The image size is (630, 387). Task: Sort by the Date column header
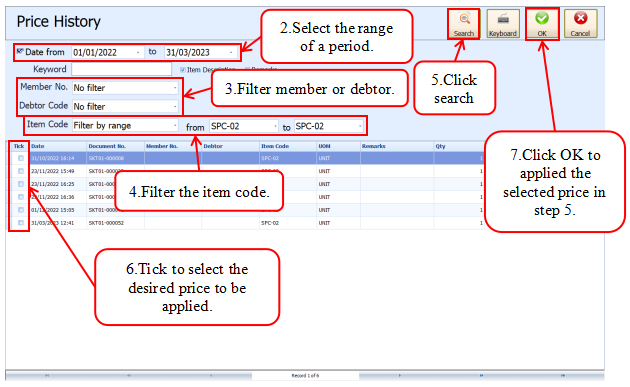click(58, 146)
